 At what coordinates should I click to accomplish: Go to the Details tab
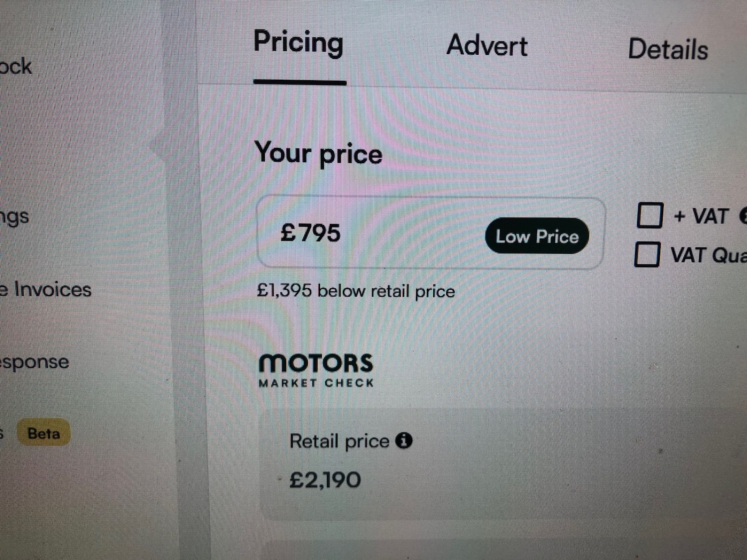(x=668, y=50)
